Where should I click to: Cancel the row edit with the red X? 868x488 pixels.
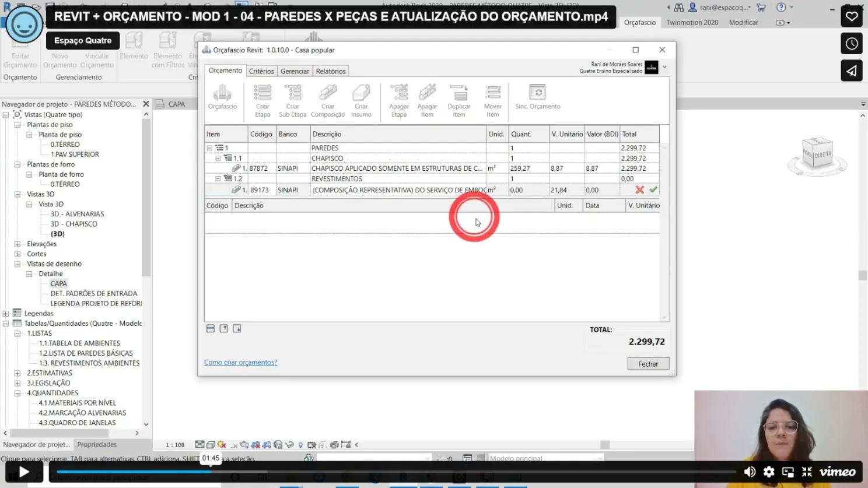coord(640,189)
